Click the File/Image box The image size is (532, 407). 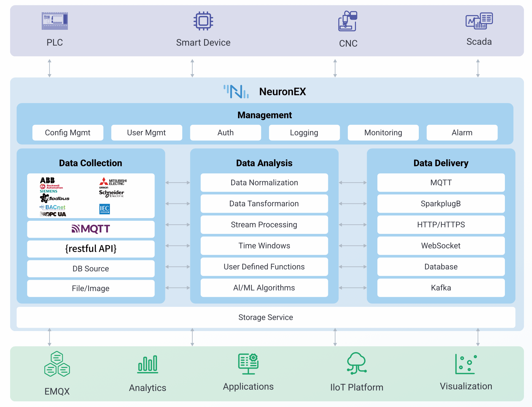(91, 288)
